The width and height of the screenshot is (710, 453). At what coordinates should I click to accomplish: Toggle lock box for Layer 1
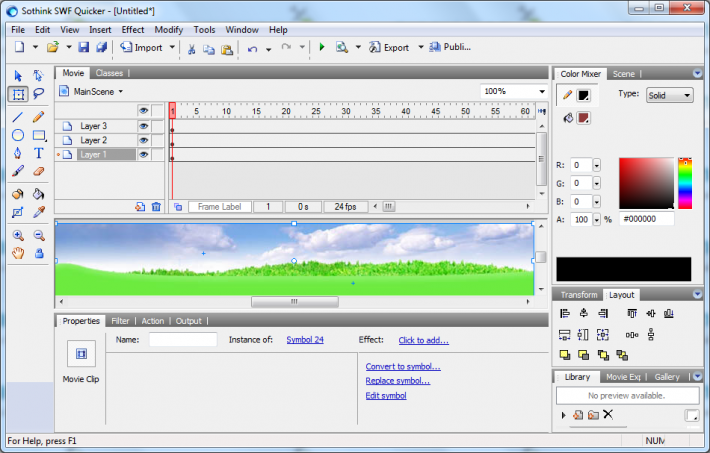[158, 155]
